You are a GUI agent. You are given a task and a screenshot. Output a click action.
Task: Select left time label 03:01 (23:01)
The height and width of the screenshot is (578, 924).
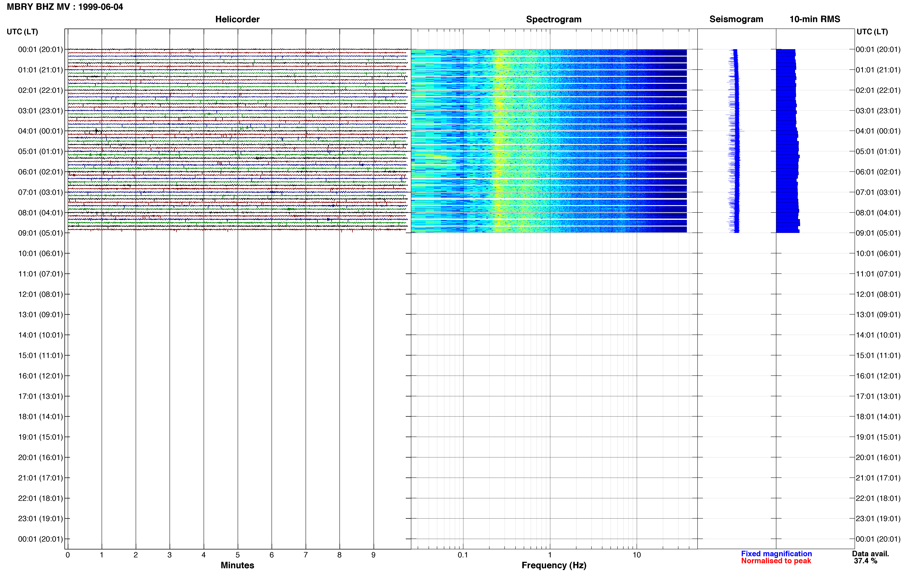[x=41, y=111]
